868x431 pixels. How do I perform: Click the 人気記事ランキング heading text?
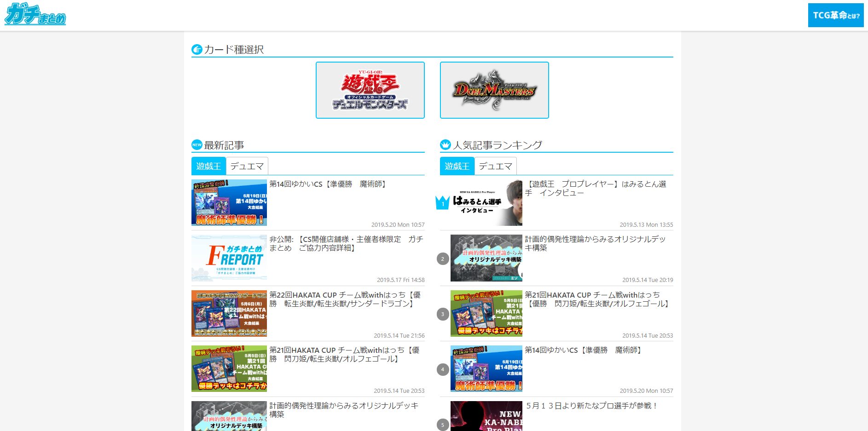point(498,145)
